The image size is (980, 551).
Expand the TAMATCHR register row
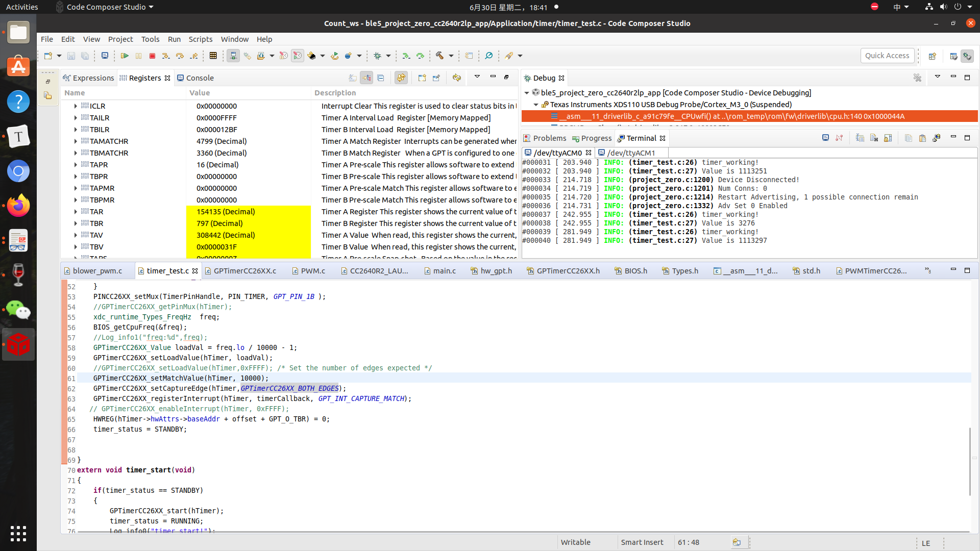[76, 141]
